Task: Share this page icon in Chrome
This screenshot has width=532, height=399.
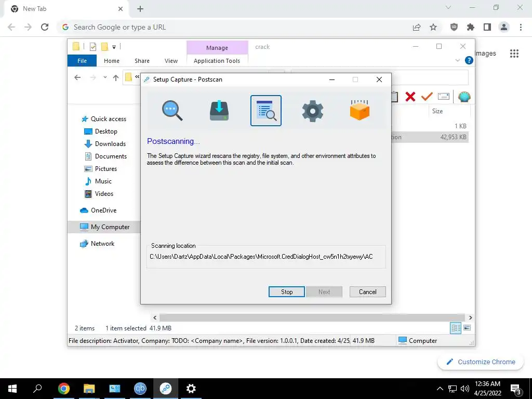Action: (x=417, y=27)
